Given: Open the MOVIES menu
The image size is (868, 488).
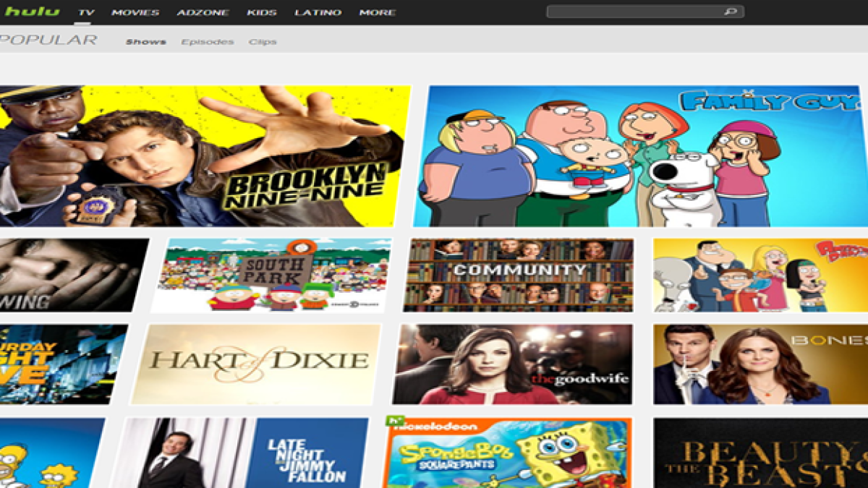Looking at the screenshot, I should click(135, 13).
